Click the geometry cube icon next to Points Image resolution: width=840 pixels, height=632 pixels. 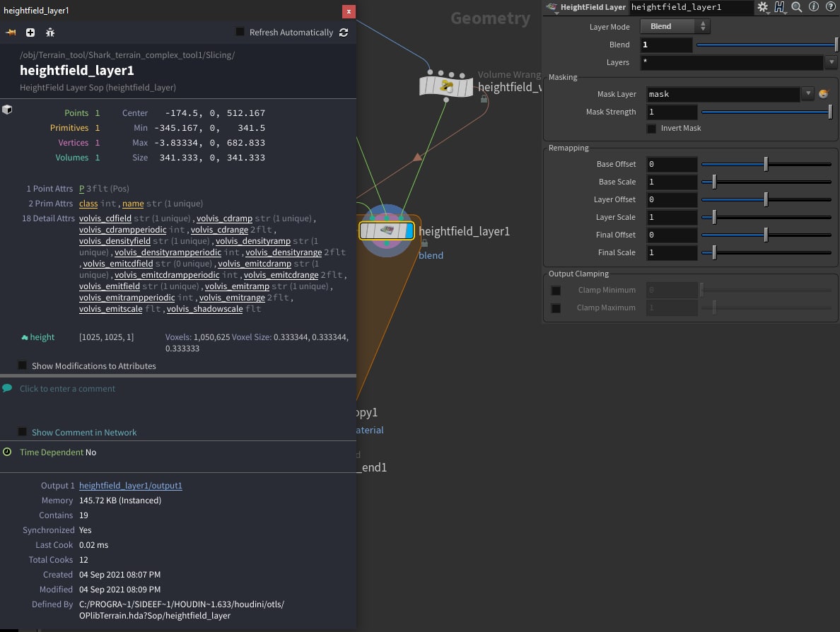click(x=8, y=110)
